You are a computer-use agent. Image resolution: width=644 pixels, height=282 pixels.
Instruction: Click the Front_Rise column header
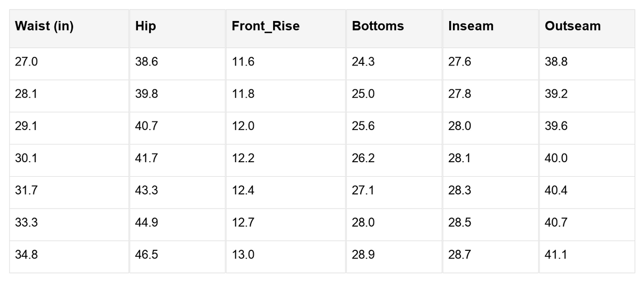286,28
